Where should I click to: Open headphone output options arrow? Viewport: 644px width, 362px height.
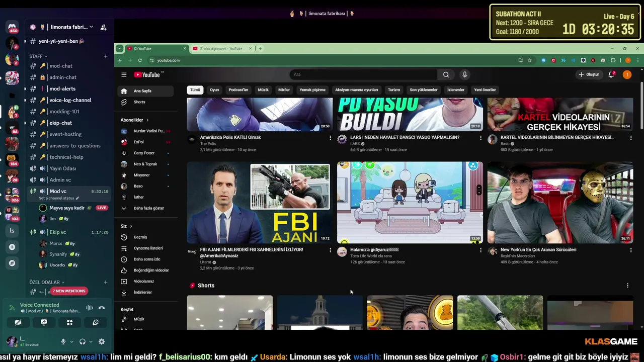[x=91, y=341]
